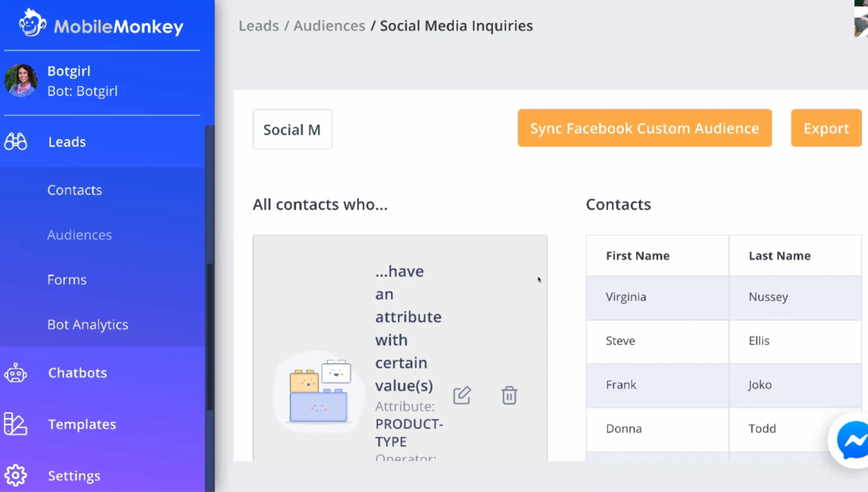Select the Virginia table cell
868x492 pixels.
click(657, 298)
